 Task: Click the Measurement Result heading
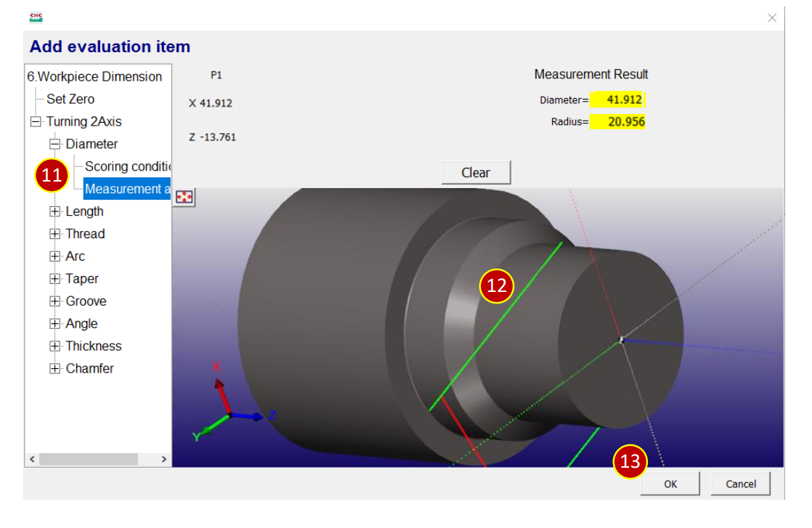[x=591, y=75]
